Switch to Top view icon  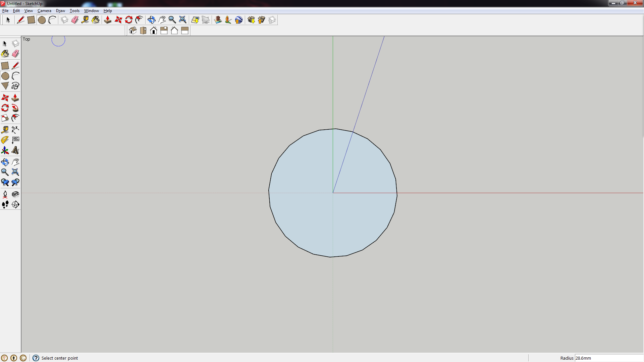click(x=143, y=31)
